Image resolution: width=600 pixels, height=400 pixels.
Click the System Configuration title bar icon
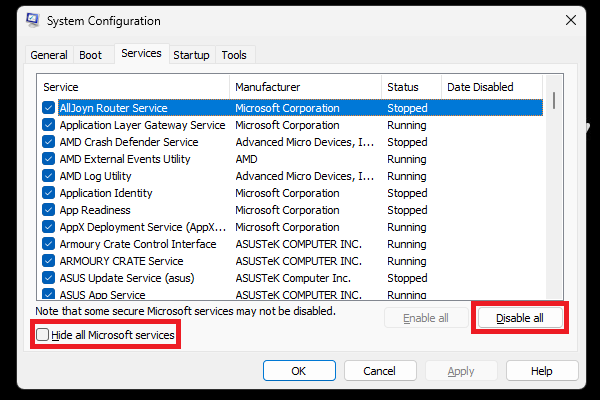point(17,20)
